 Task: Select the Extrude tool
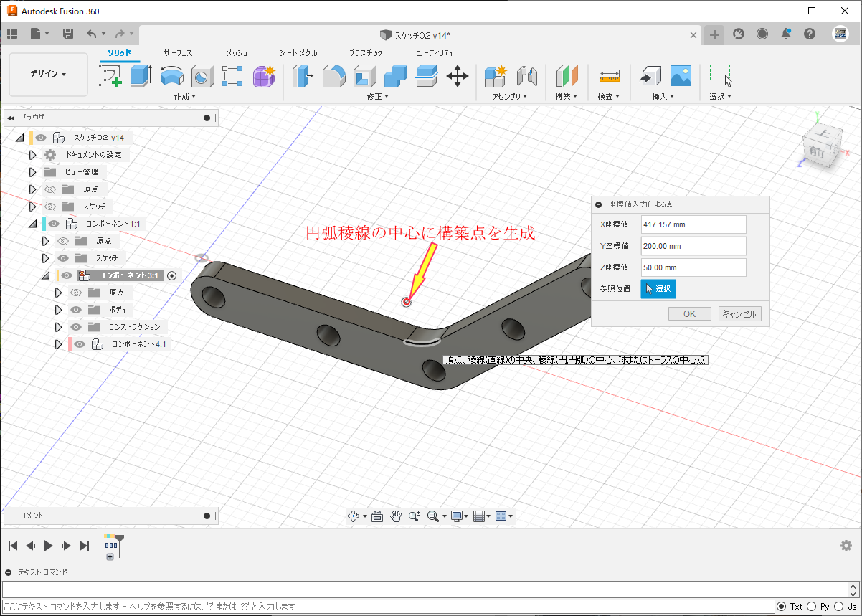141,76
